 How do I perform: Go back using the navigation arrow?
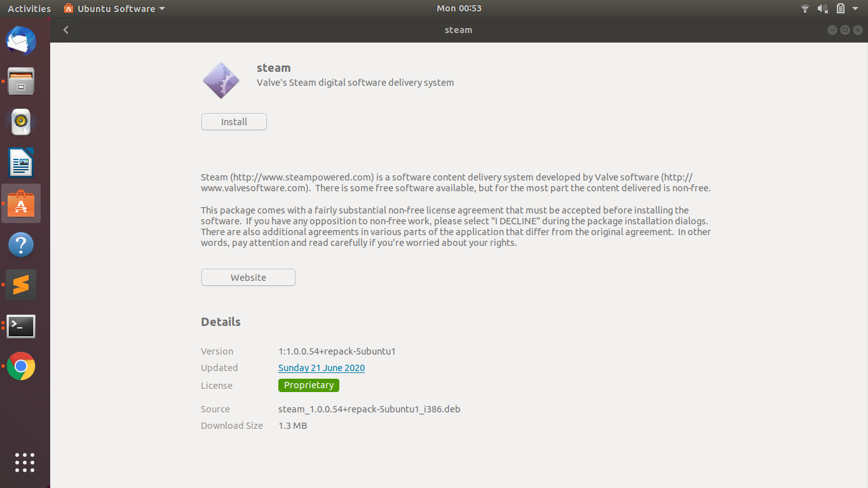tap(65, 29)
